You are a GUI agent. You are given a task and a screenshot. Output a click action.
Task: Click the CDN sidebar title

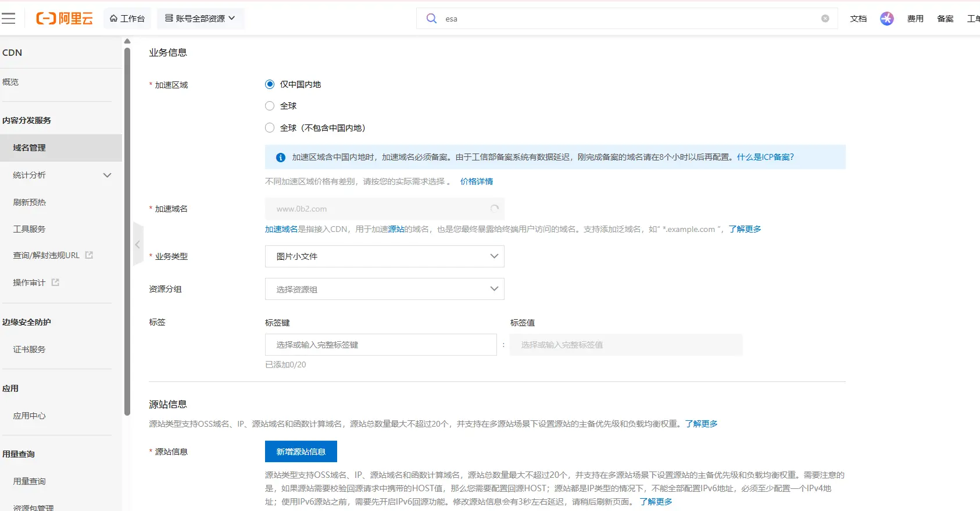(x=12, y=52)
